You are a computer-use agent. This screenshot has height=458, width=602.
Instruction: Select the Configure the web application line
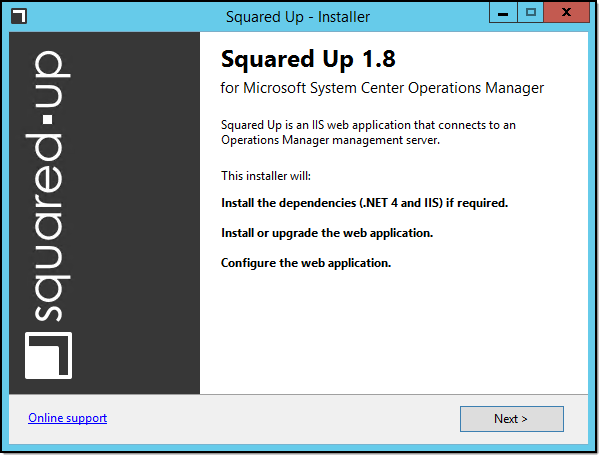(x=306, y=263)
